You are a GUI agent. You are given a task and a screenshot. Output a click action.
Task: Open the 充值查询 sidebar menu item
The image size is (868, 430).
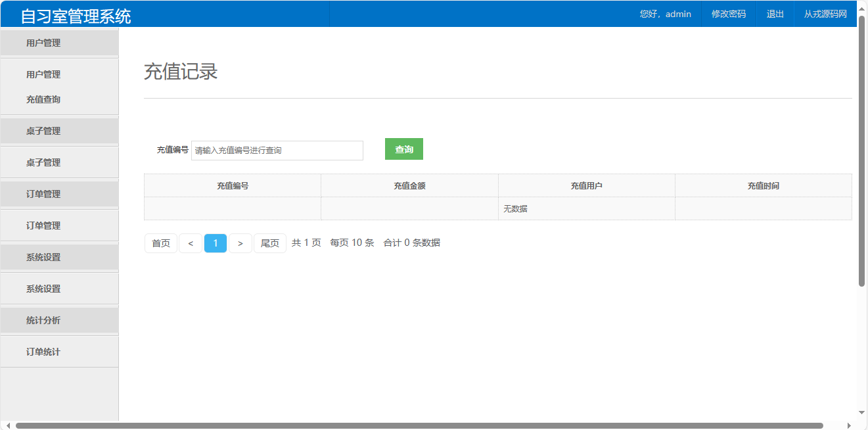(x=43, y=99)
